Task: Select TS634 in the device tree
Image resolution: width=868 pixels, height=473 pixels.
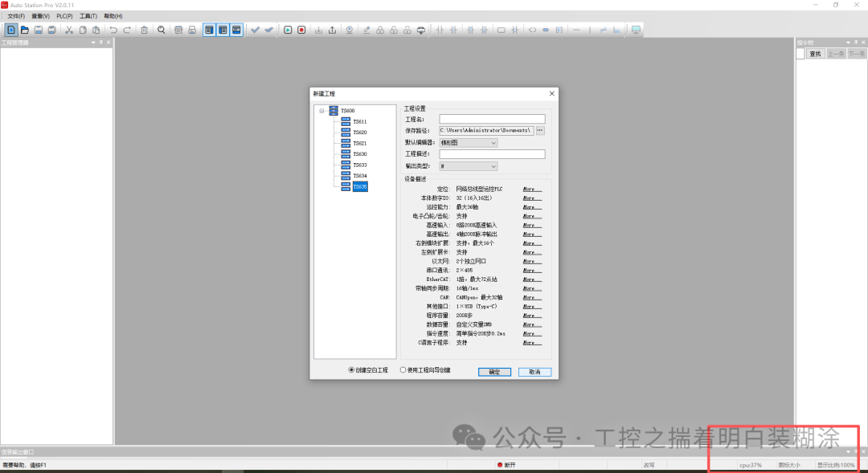Action: [360, 175]
